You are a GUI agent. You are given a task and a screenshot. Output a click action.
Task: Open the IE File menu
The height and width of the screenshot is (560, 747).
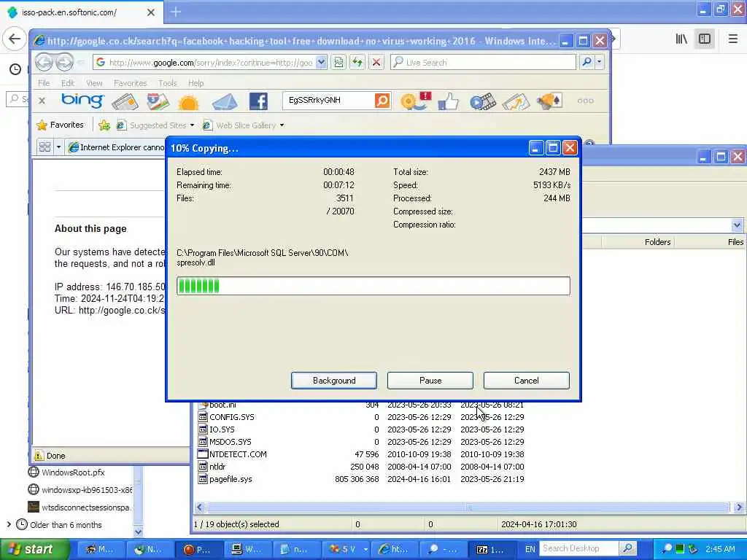coord(44,83)
